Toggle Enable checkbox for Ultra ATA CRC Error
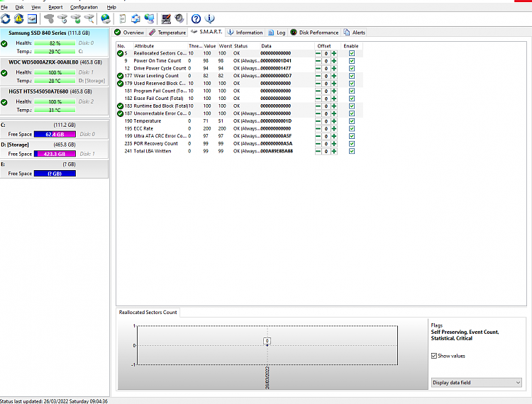Screen dimensions: 532x404 click(352, 136)
